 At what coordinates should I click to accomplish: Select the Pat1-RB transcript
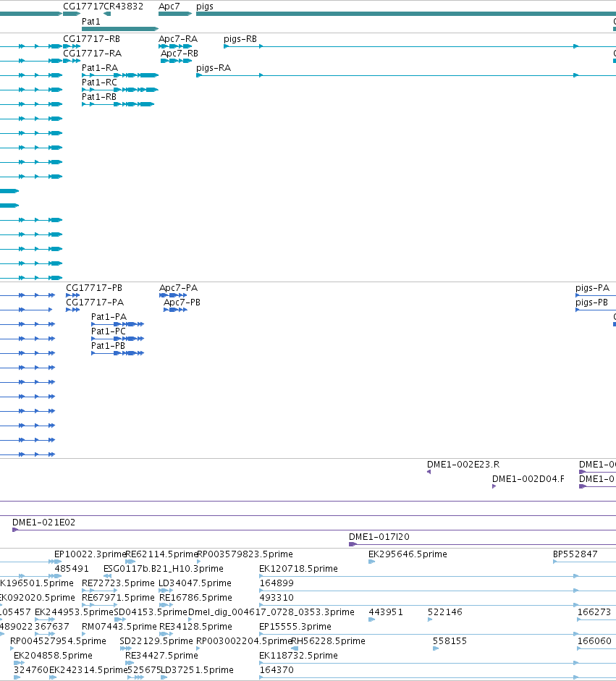click(x=118, y=104)
